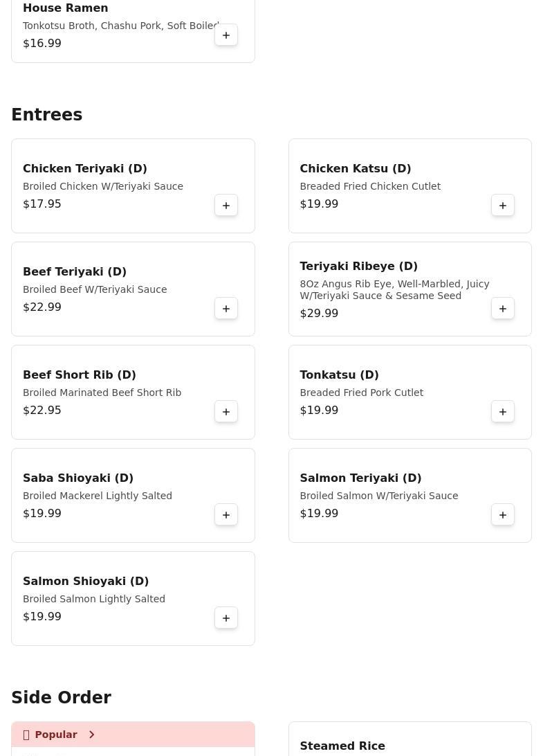Add Salmon Shioyaki using plus button

pyautogui.click(x=226, y=618)
